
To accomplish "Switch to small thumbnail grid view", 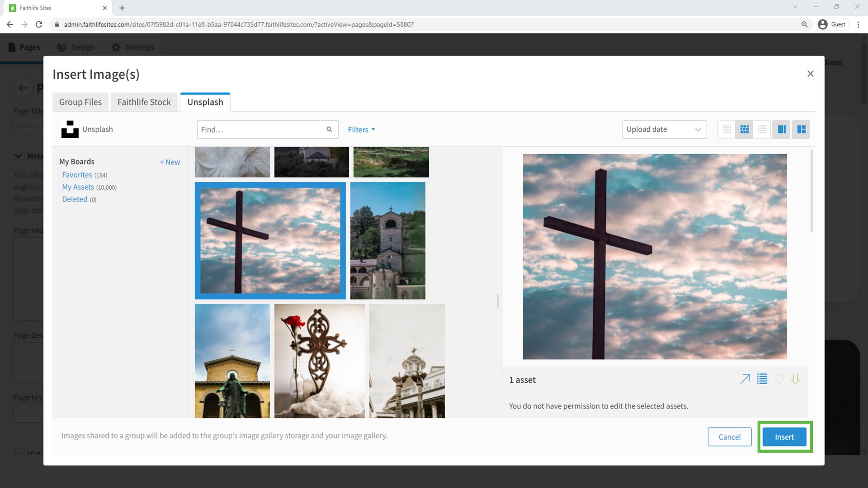I will (x=726, y=130).
